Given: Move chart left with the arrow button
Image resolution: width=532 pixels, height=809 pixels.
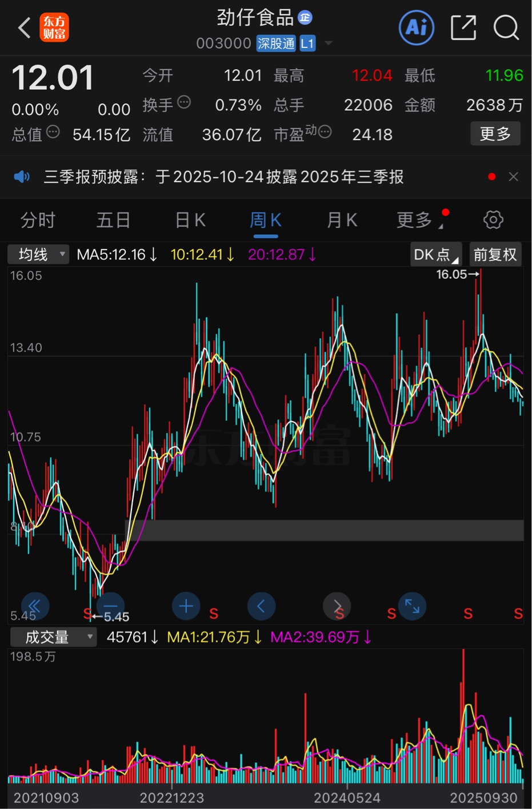Looking at the screenshot, I should point(262,606).
